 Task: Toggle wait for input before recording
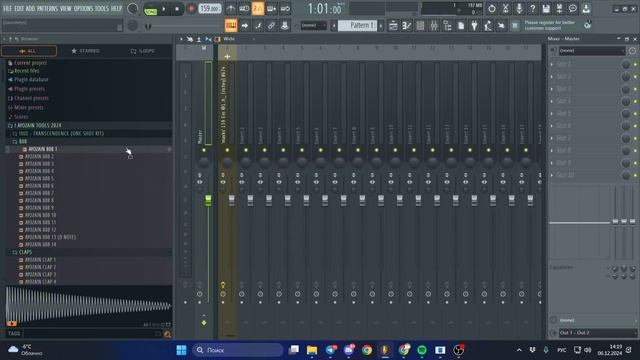244,9
